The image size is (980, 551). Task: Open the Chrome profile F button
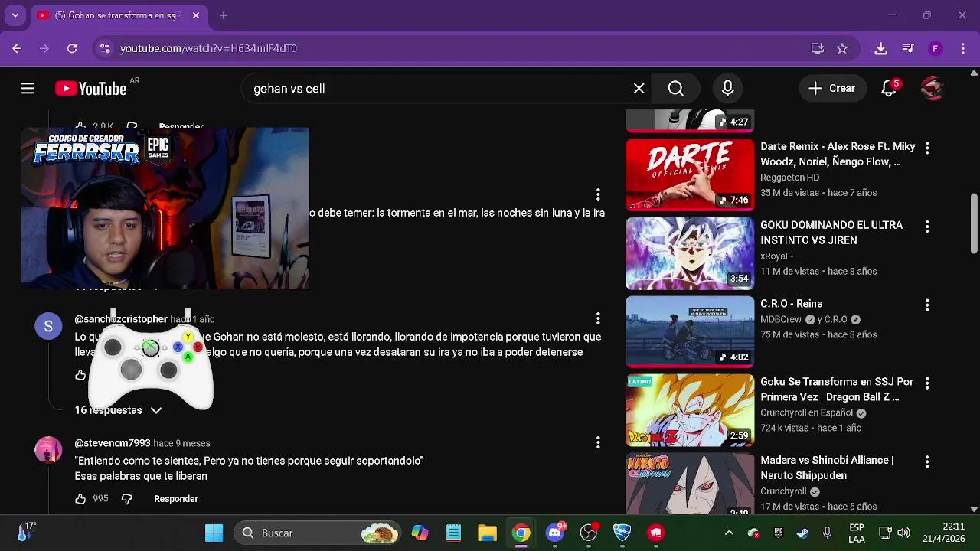tap(935, 48)
